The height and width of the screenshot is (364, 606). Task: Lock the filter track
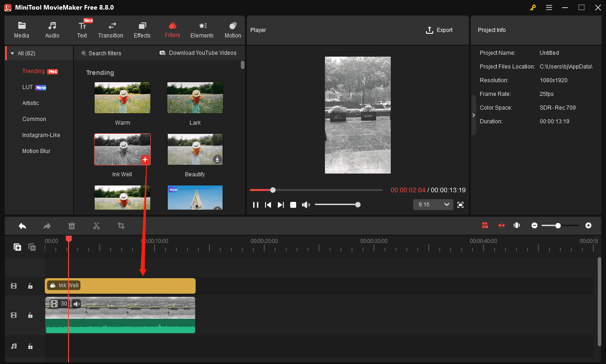(30, 286)
